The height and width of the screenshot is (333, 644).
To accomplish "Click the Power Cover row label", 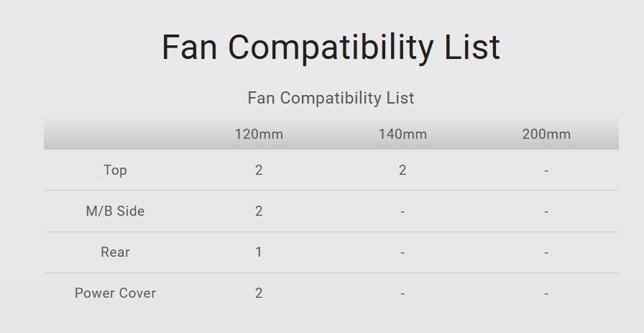I will pos(115,293).
